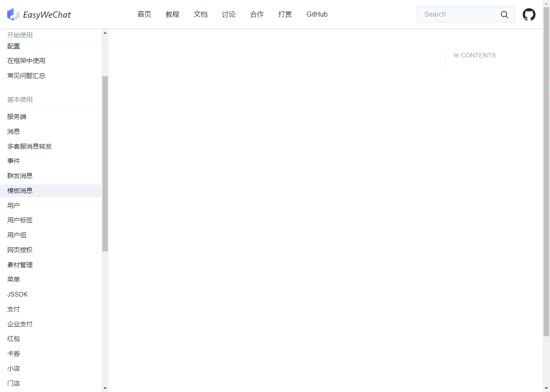The height and width of the screenshot is (392, 550).
Task: Go to the 讨论 page
Action: pyautogui.click(x=229, y=14)
